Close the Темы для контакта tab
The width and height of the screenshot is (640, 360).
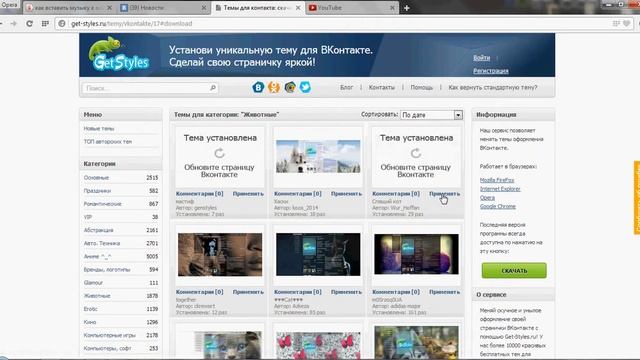click(298, 8)
